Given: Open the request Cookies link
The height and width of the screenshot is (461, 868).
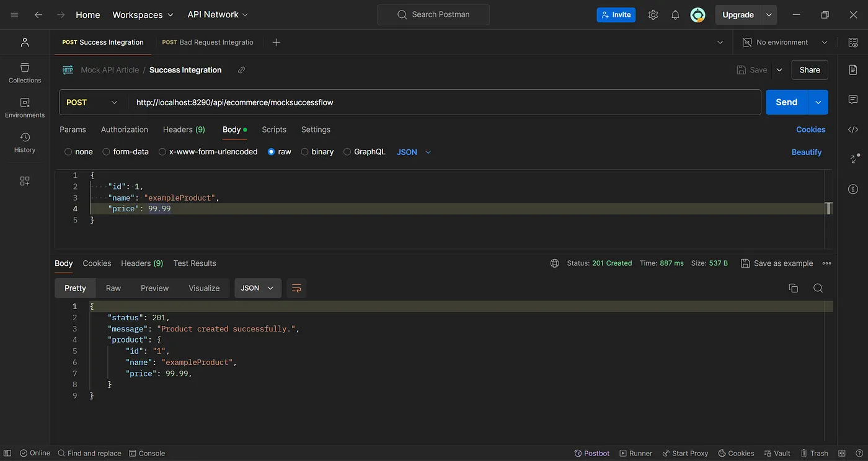Looking at the screenshot, I should [811, 130].
